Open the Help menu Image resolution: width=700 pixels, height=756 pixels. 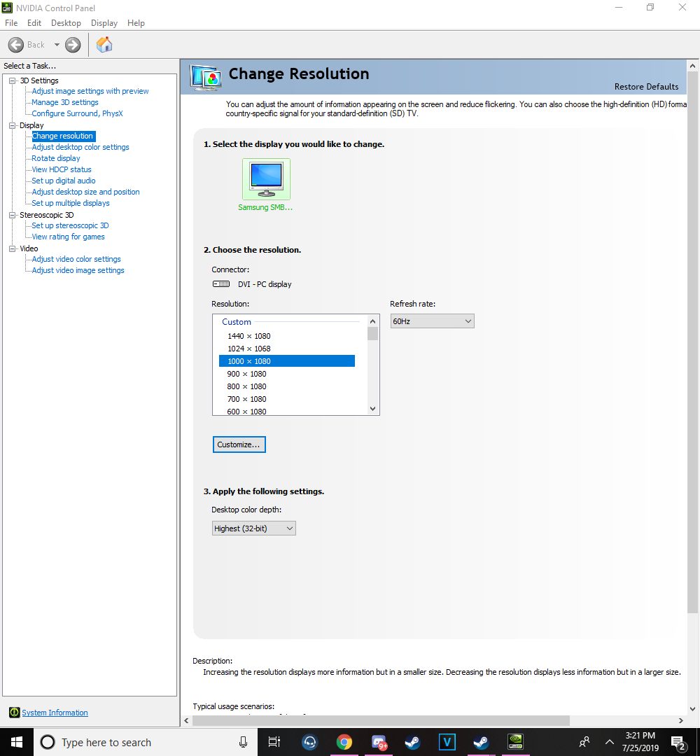[x=136, y=23]
